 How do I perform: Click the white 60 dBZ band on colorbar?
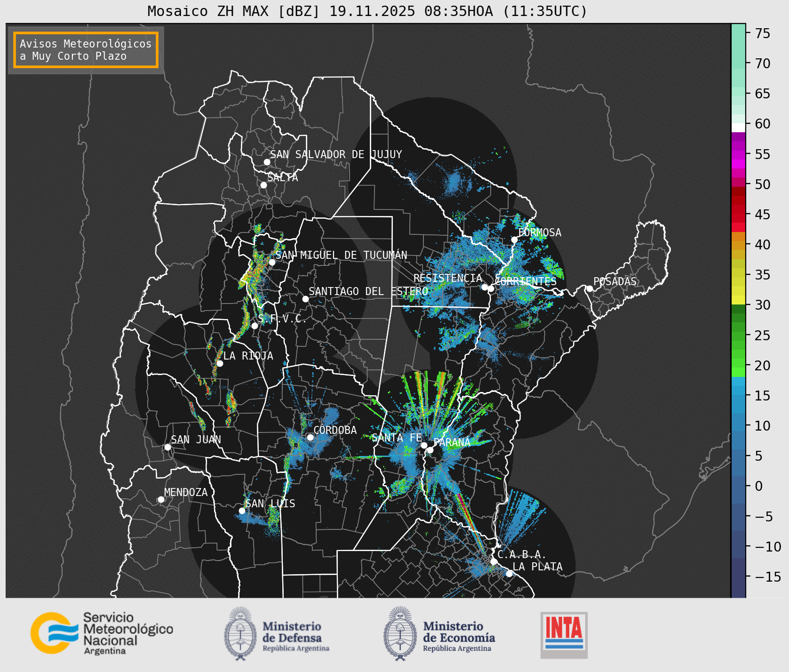(x=738, y=128)
